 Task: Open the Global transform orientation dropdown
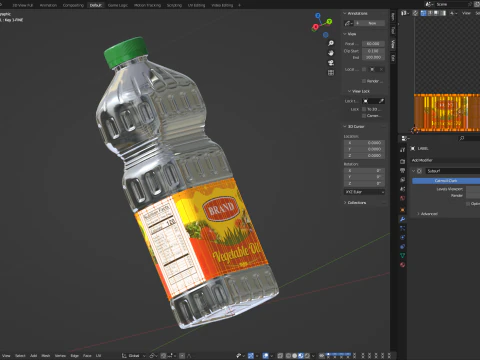point(133,356)
